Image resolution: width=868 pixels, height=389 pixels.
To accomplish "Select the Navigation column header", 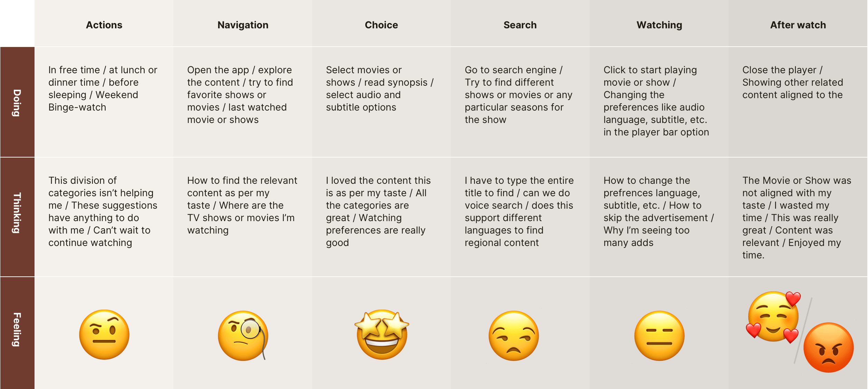I will 243,25.
